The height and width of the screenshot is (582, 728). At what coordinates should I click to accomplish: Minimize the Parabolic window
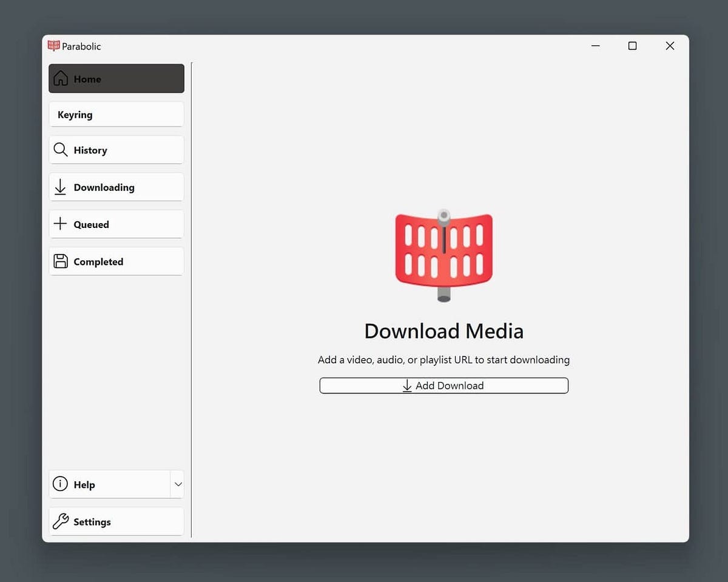click(595, 46)
